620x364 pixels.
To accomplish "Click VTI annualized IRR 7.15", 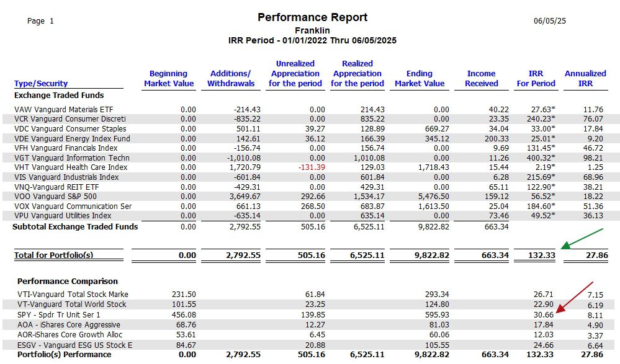I will tap(595, 295).
